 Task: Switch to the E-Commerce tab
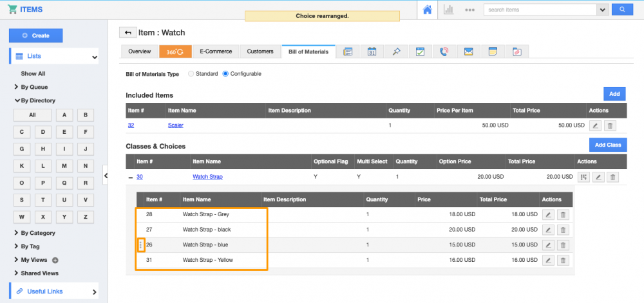216,51
